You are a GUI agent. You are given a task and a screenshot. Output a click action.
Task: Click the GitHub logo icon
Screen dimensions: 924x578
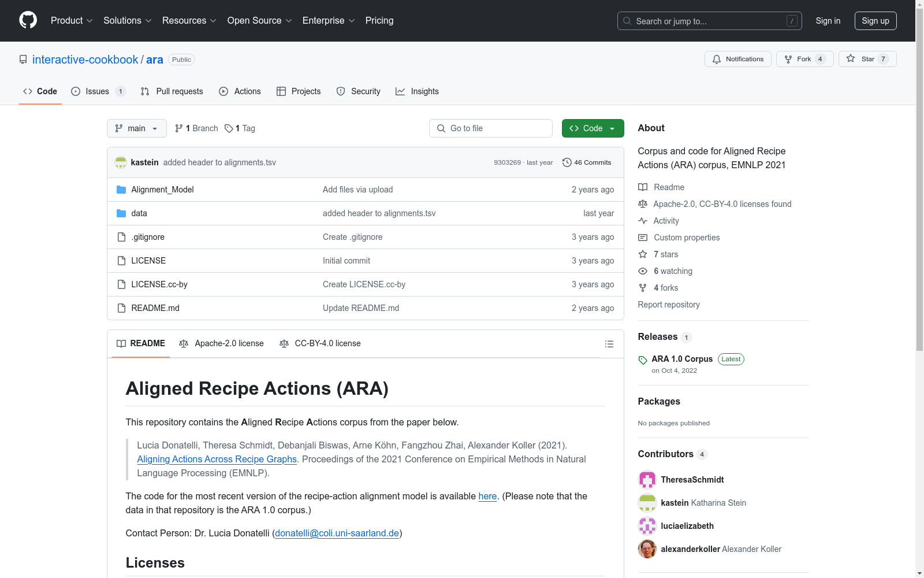pyautogui.click(x=28, y=20)
